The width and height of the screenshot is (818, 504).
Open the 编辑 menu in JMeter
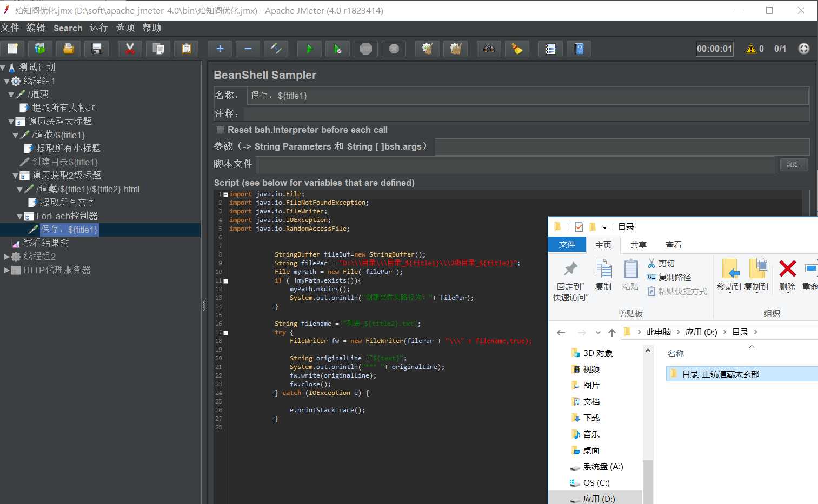coord(36,28)
